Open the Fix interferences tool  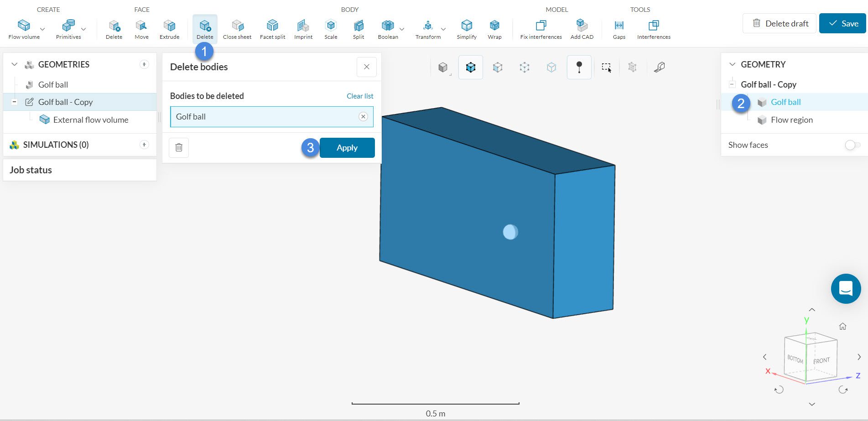[541, 29]
